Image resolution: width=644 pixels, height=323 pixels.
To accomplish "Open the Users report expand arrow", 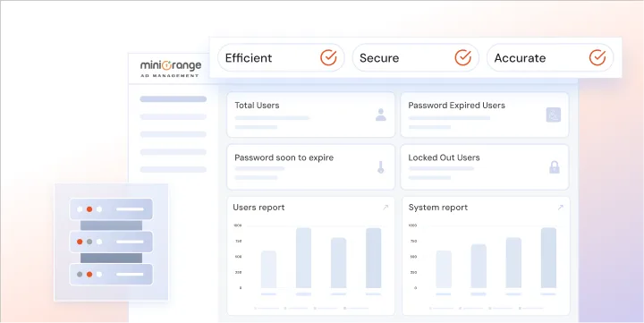I will point(386,208).
